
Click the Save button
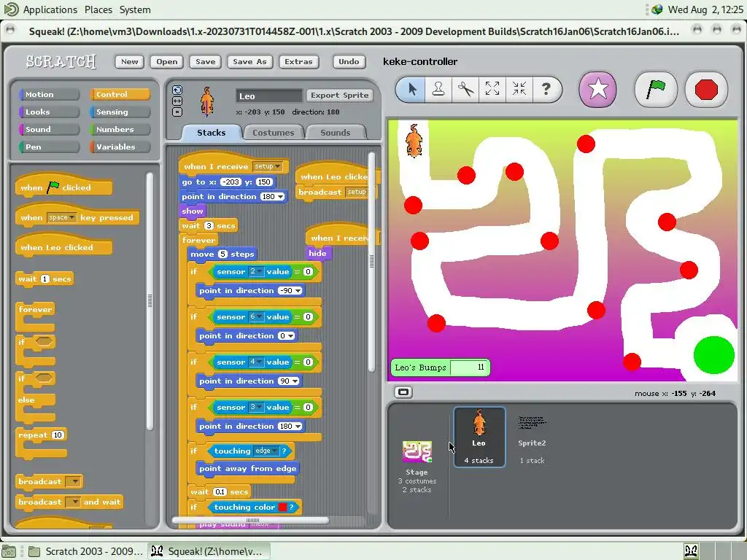[x=205, y=61]
